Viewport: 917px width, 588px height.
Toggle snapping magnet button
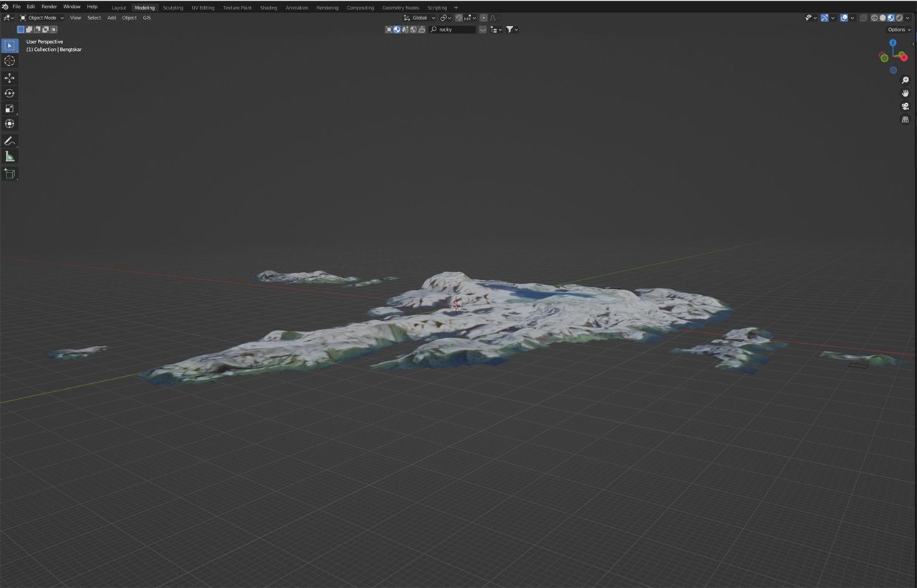[x=459, y=18]
